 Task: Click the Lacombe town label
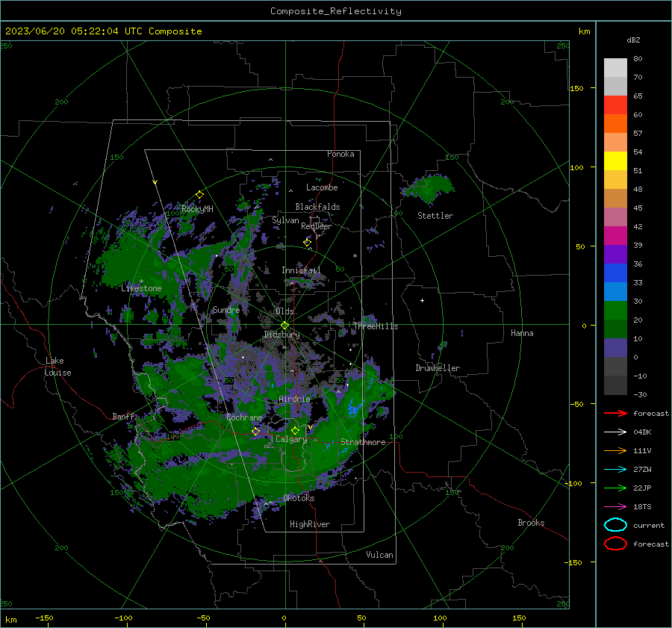click(322, 187)
